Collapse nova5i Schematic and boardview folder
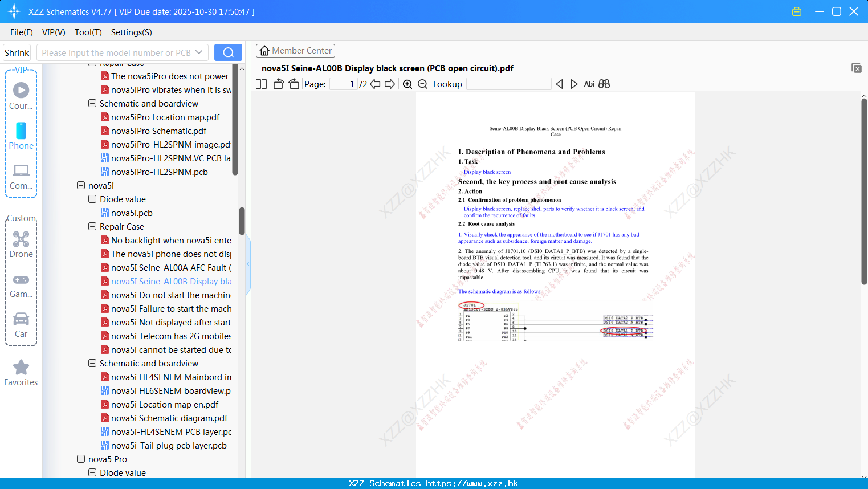Image resolution: width=868 pixels, height=489 pixels. click(x=92, y=363)
